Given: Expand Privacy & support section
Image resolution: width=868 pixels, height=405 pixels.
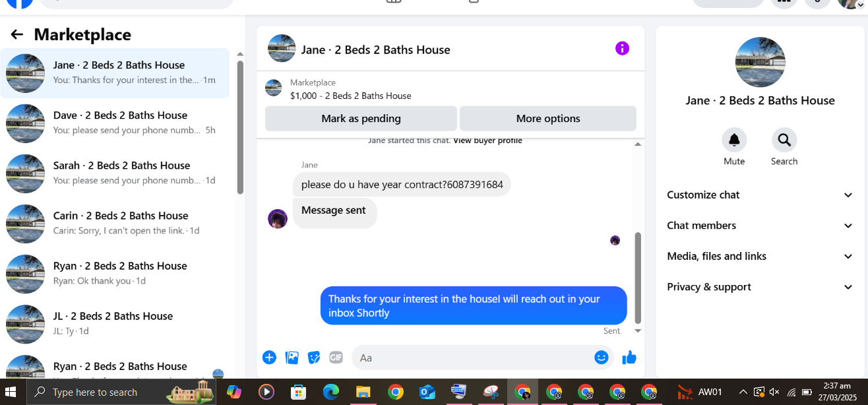Looking at the screenshot, I should point(760,287).
